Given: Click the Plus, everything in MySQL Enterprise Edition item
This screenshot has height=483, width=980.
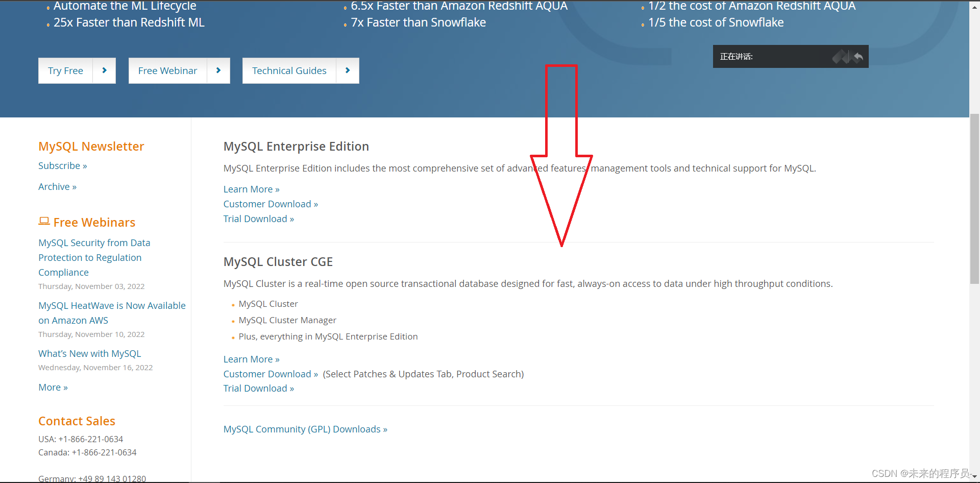Looking at the screenshot, I should pos(328,336).
